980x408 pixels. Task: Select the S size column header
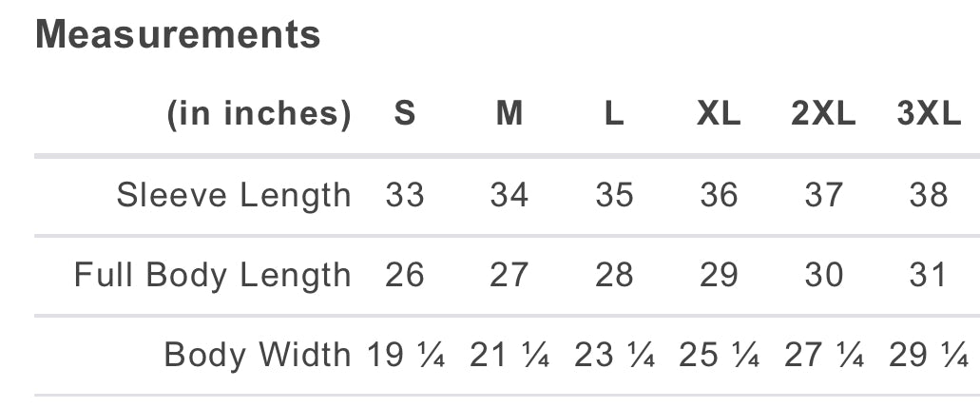tap(405, 114)
